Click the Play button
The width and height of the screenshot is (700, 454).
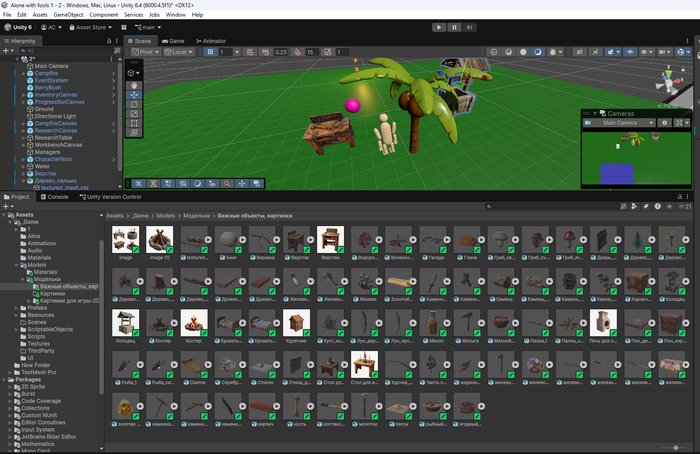tap(439, 27)
